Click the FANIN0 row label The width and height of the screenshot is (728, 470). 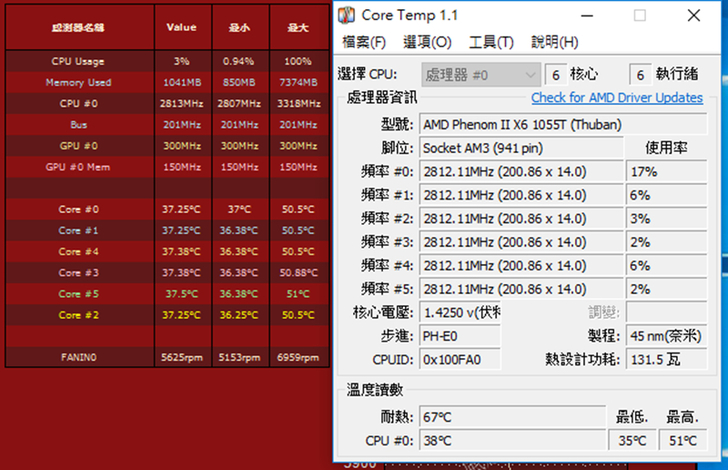coord(78,358)
